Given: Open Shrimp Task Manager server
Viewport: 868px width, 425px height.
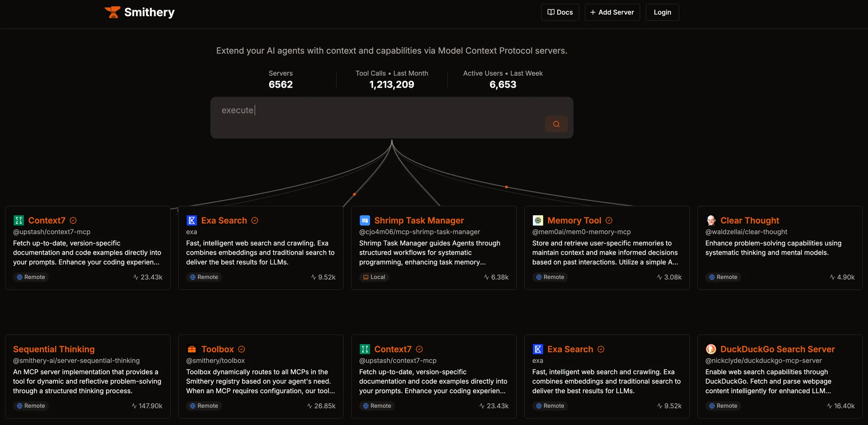Looking at the screenshot, I should (419, 220).
